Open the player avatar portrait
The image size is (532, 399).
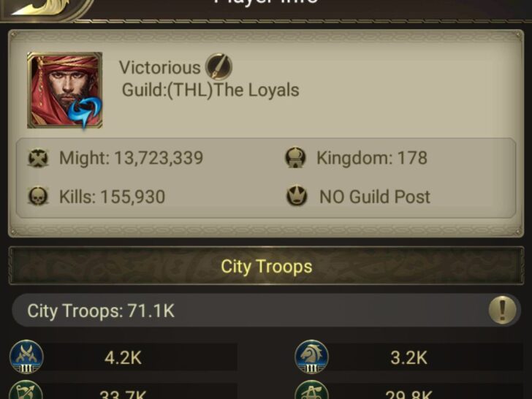point(65,91)
